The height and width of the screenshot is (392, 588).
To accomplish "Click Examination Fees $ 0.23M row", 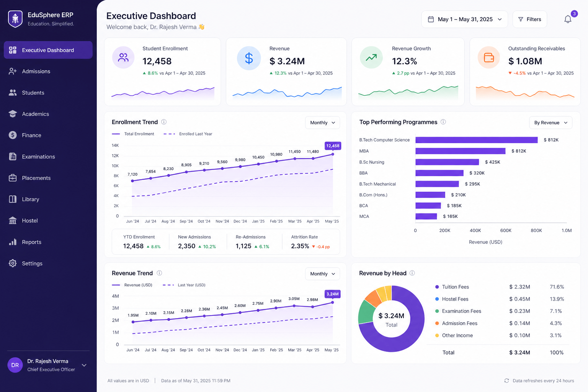I will click(499, 311).
